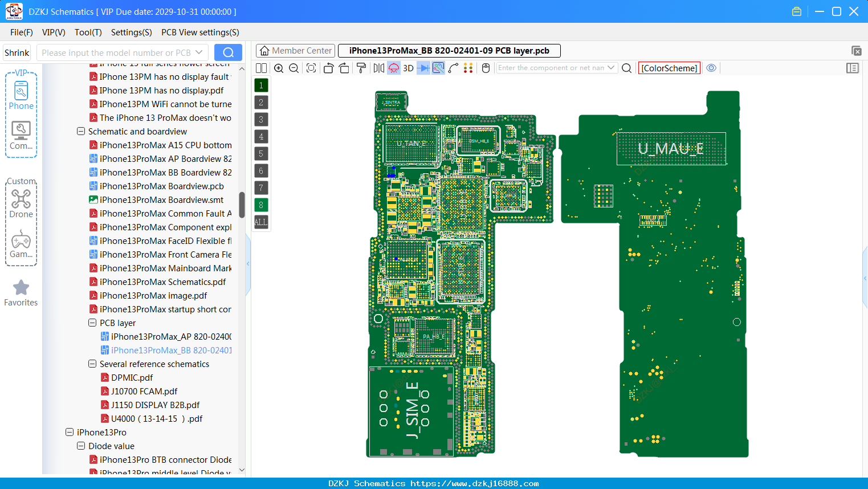The image size is (868, 489).
Task: Open PCB View settings(S) menu
Action: tap(200, 32)
